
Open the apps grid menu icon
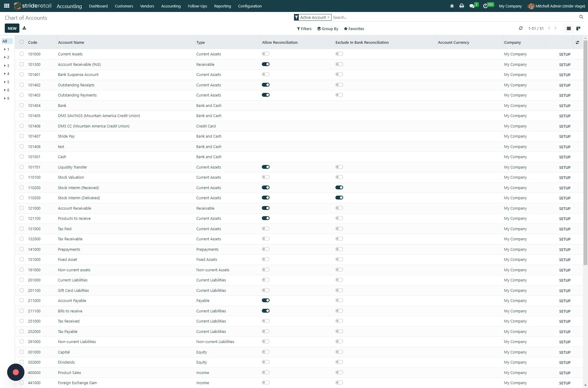[x=7, y=6]
